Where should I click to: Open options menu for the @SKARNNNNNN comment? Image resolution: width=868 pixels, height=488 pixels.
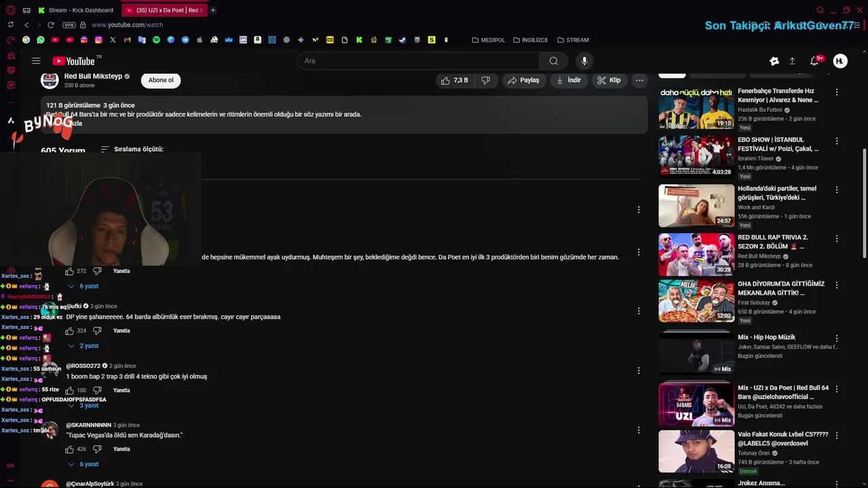[x=638, y=430]
